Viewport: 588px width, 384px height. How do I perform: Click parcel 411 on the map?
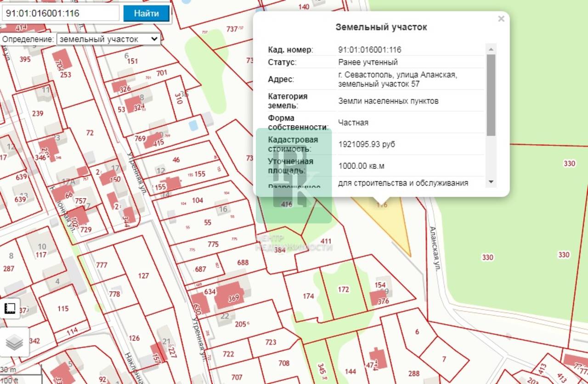pyautogui.click(x=325, y=241)
